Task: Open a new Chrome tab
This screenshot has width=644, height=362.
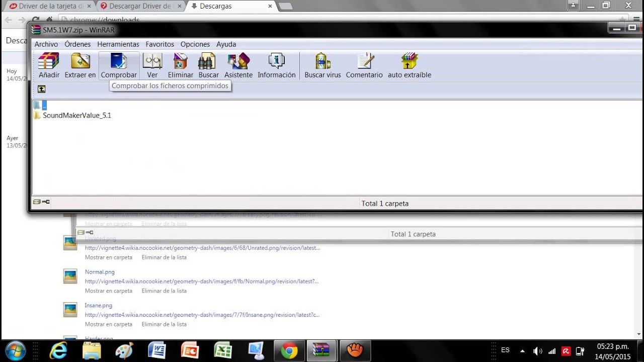Action: tap(285, 6)
